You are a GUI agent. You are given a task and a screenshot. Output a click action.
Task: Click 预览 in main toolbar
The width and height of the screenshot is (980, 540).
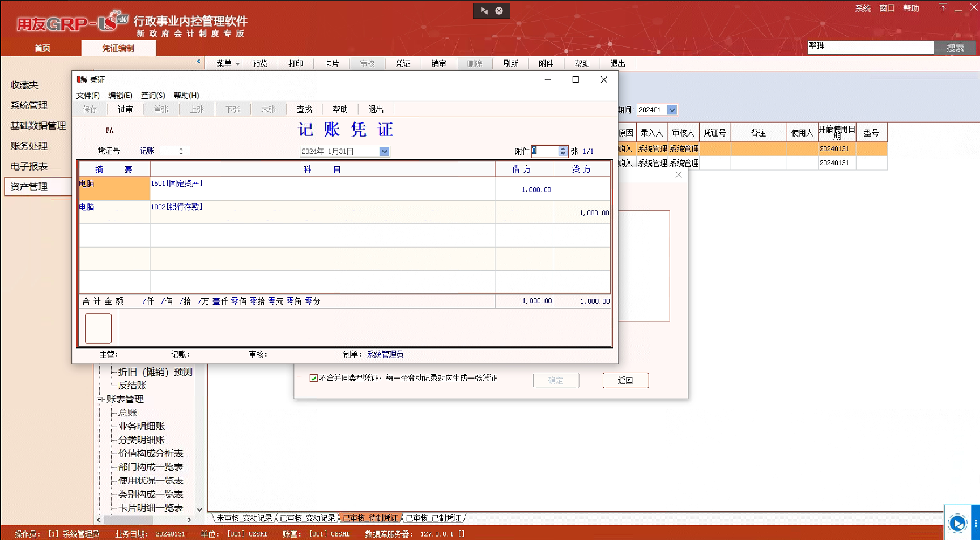pyautogui.click(x=260, y=63)
